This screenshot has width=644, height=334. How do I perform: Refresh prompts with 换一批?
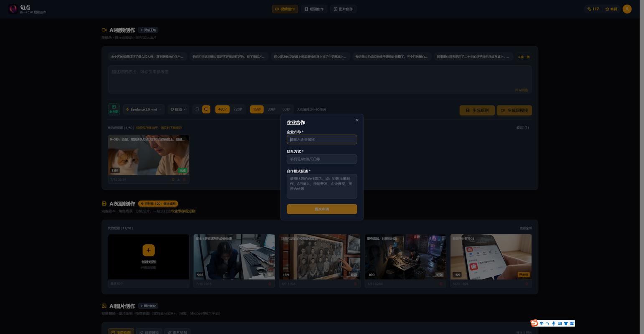(x=524, y=57)
